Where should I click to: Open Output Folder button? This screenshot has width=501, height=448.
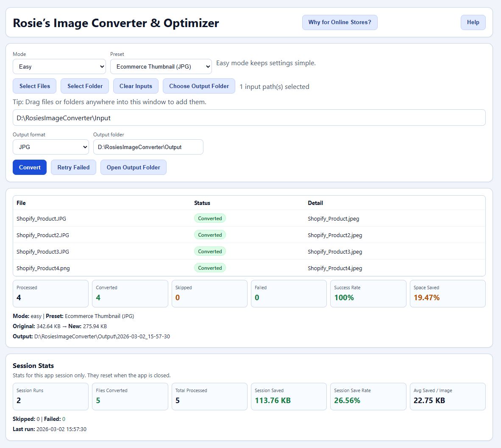[x=133, y=167]
